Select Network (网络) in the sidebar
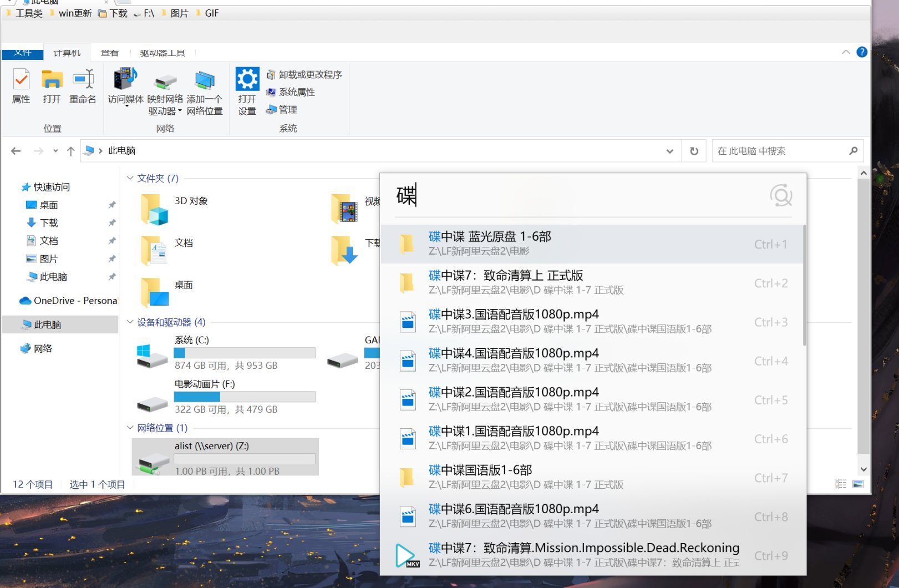This screenshot has height=588, width=899. 37,348
